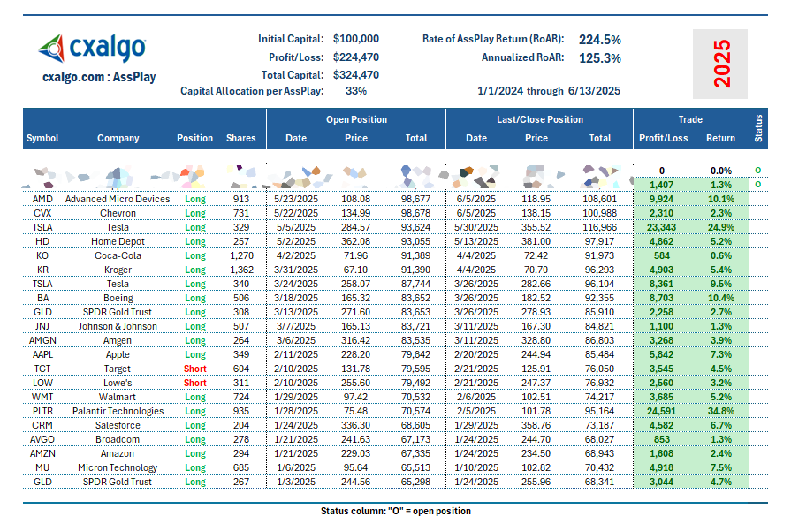The width and height of the screenshot is (791, 532).
Task: Click the cxalgo.com : AssPlay text
Action: coord(99,77)
